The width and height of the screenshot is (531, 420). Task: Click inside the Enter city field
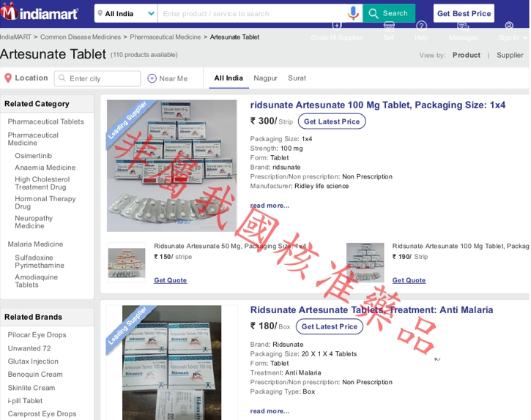(97, 78)
